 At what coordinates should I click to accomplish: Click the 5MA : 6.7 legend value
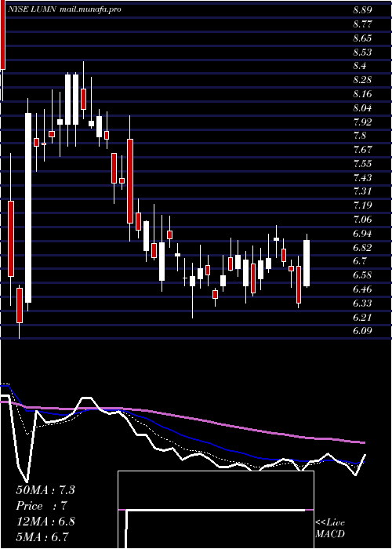42,536
